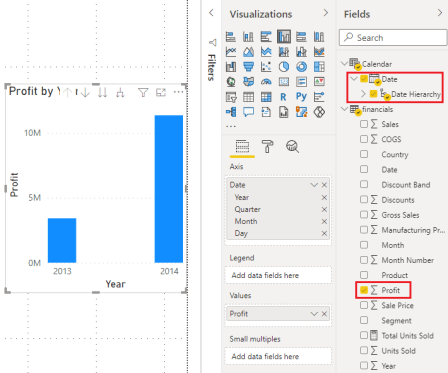448x373 pixels.
Task: Check the Gross Sales field checkbox
Action: (364, 215)
